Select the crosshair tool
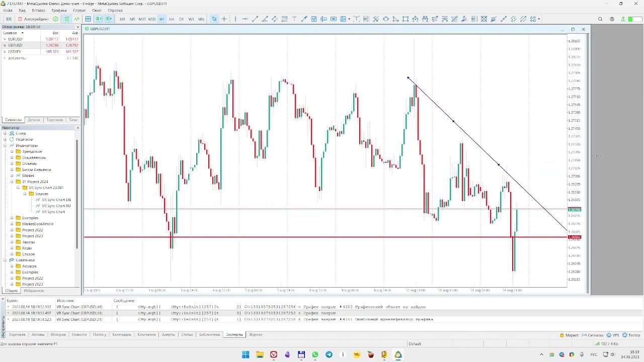Image resolution: width=644 pixels, height=362 pixels. (224, 19)
